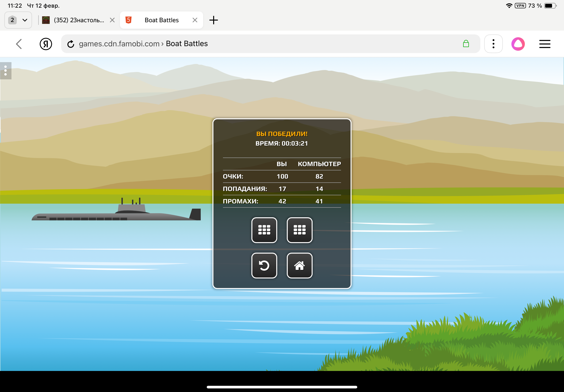
Task: Close the Boat Battles tab
Action: (195, 20)
